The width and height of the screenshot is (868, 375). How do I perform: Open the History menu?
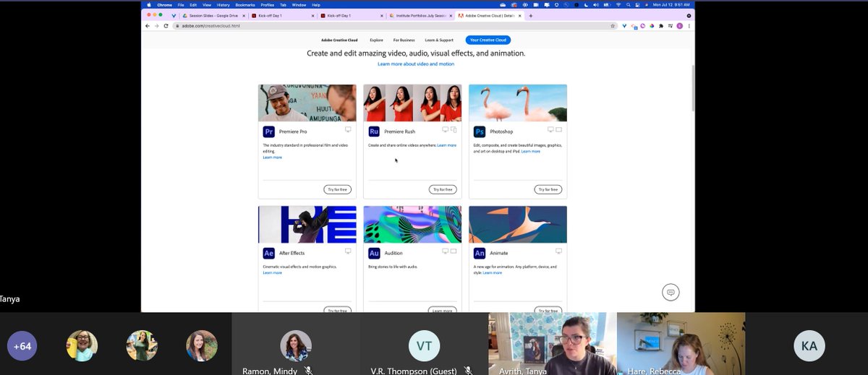(224, 4)
